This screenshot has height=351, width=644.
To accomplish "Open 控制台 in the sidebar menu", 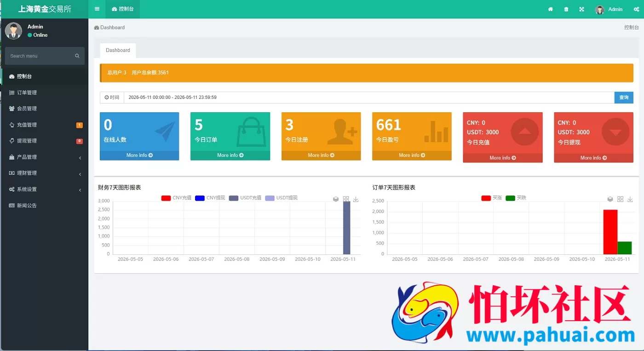I will tap(44, 76).
